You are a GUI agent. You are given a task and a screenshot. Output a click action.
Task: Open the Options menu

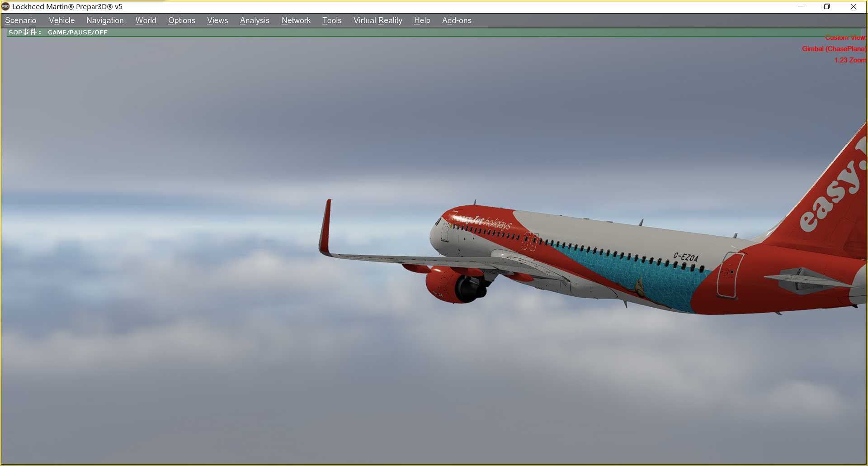182,20
